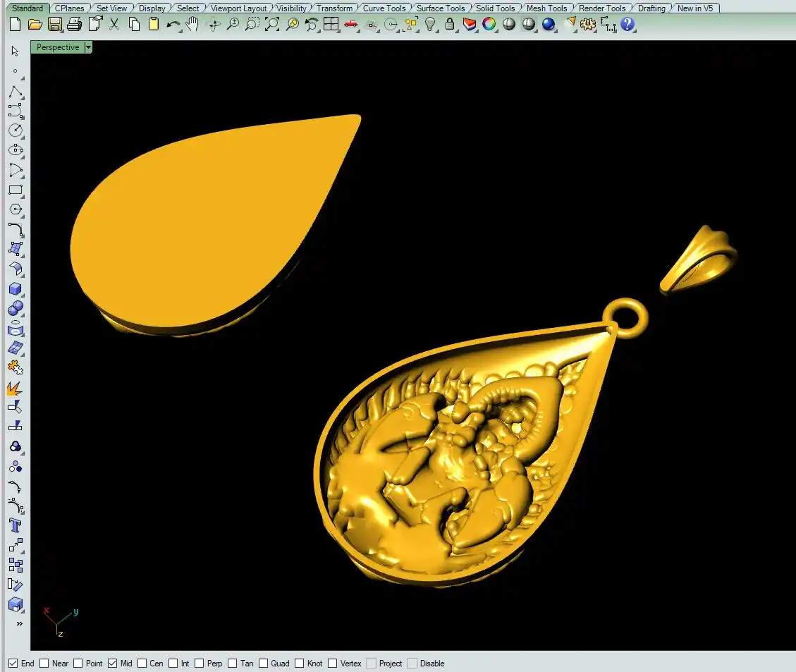Open Help with the question mark icon

[x=627, y=25]
